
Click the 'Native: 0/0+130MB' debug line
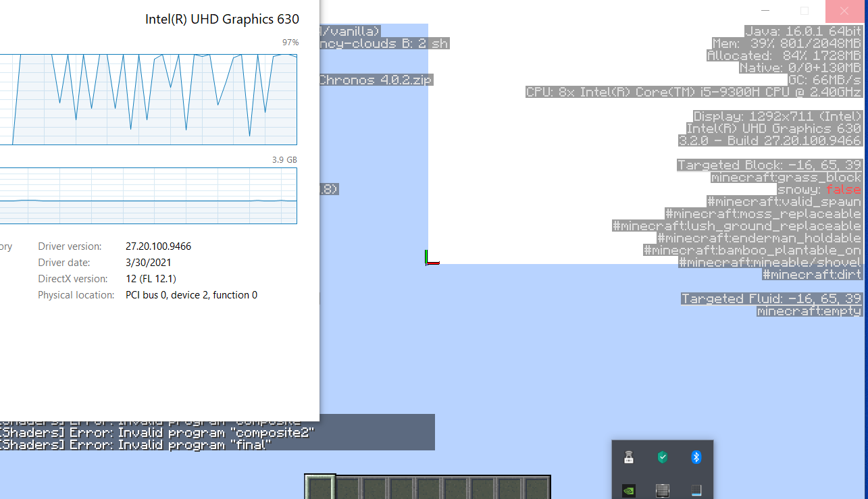tap(800, 68)
